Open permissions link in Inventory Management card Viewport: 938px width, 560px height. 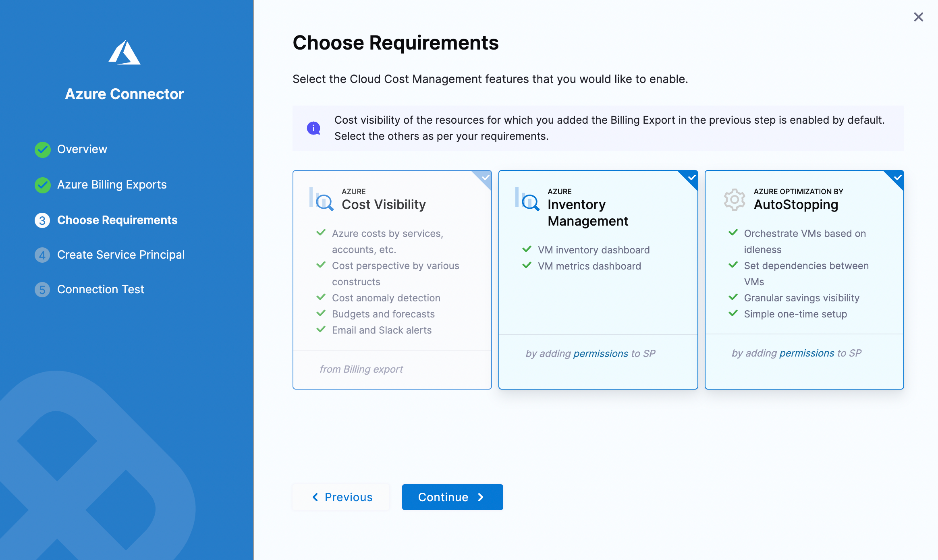[601, 354]
